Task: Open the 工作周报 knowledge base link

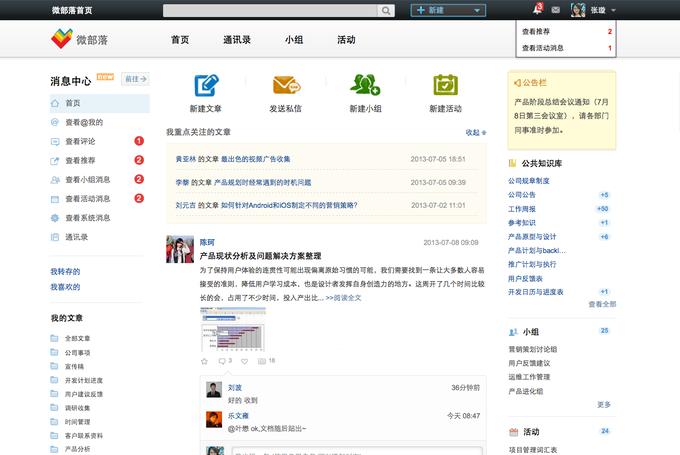Action: pyautogui.click(x=522, y=209)
